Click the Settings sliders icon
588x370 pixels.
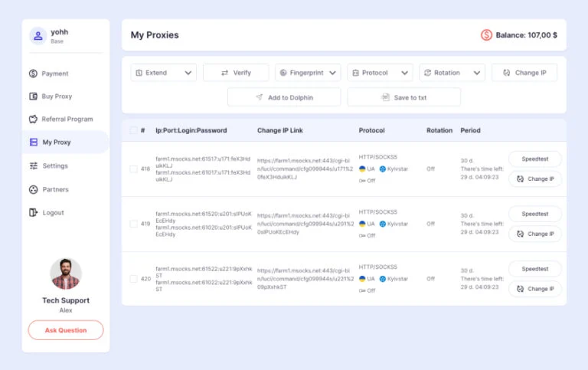[x=34, y=166]
